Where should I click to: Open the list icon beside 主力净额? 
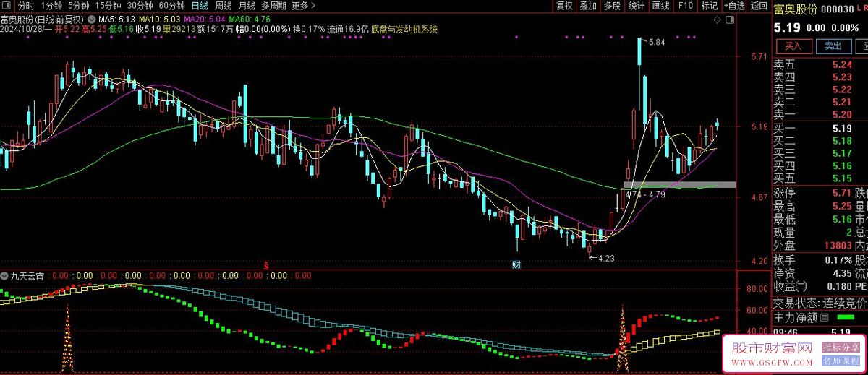coord(824,317)
